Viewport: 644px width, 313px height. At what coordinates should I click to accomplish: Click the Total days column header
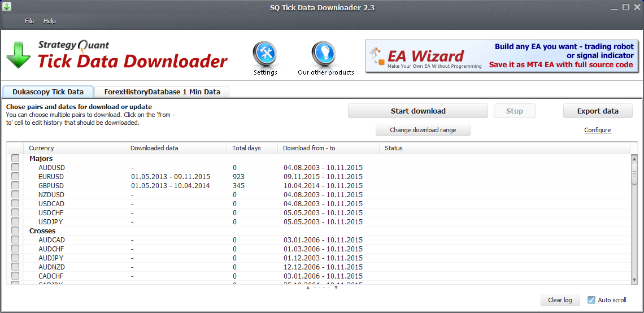252,148
